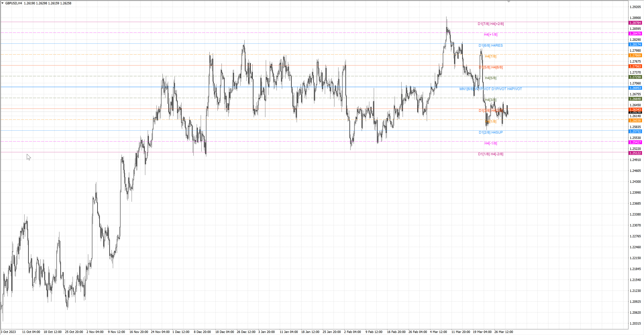Select the D1[2/8] H4SUP support label
Image resolution: width=644 pixels, height=335 pixels.
[x=491, y=132]
